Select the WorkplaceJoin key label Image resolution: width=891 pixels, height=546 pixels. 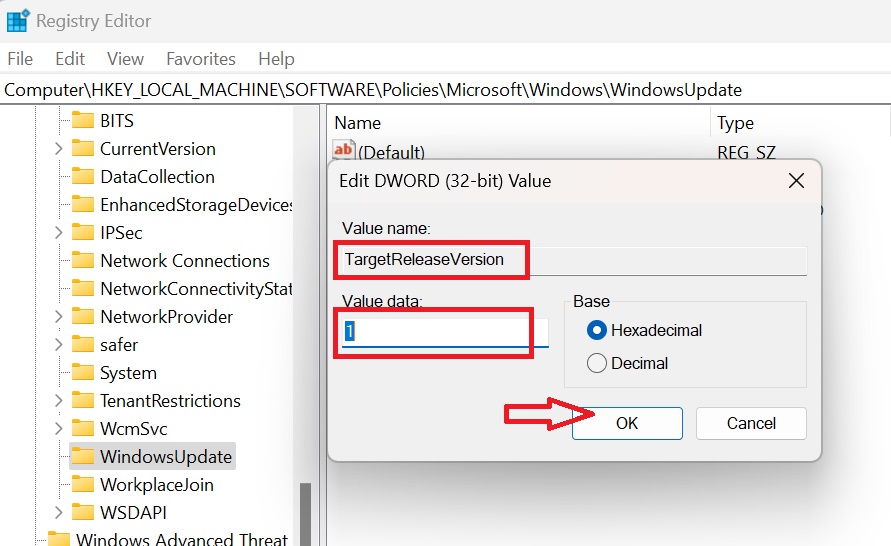pos(157,485)
